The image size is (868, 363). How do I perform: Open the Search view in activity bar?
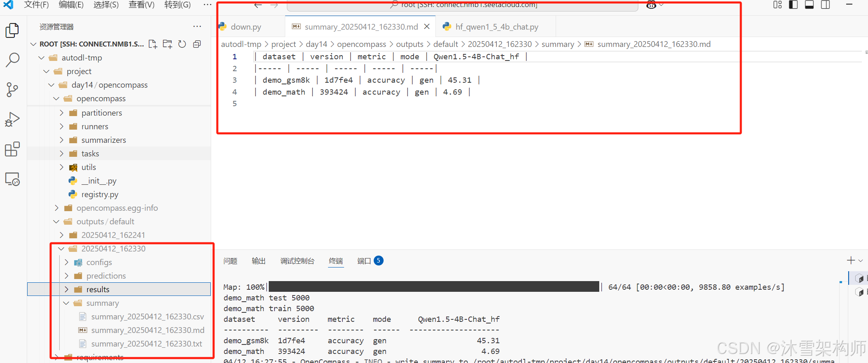12,60
